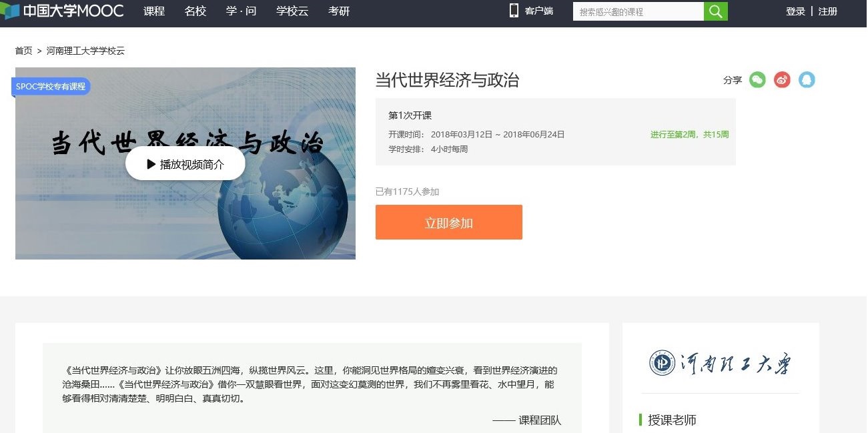Click the 河南理工大学 school logo
868x433 pixels.
click(x=720, y=363)
